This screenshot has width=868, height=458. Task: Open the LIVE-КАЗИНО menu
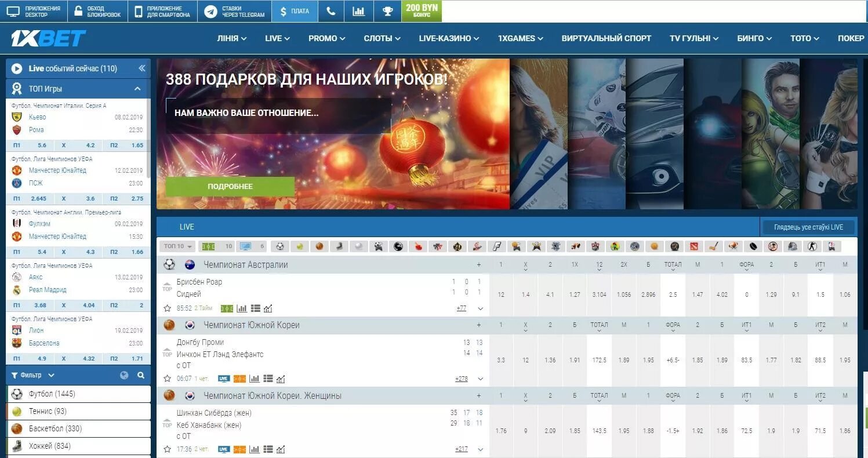click(449, 38)
